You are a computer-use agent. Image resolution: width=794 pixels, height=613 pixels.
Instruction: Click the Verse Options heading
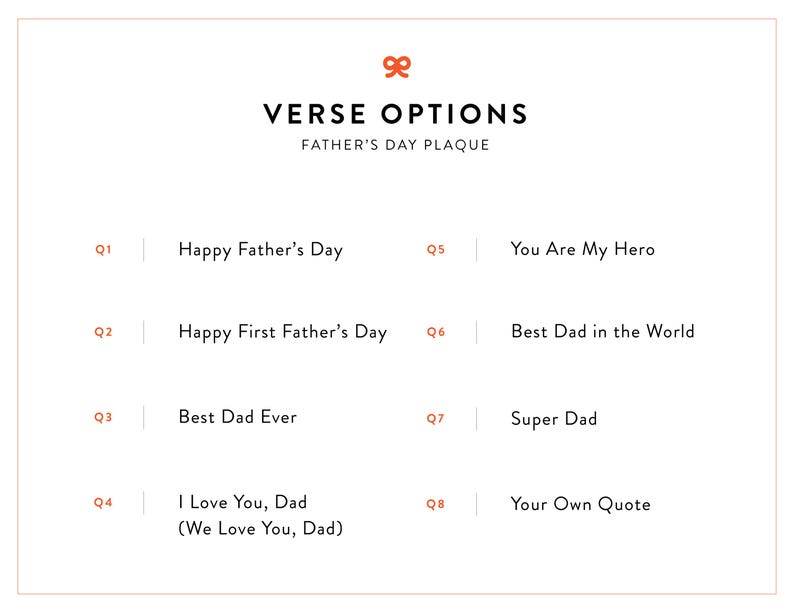coord(396,113)
